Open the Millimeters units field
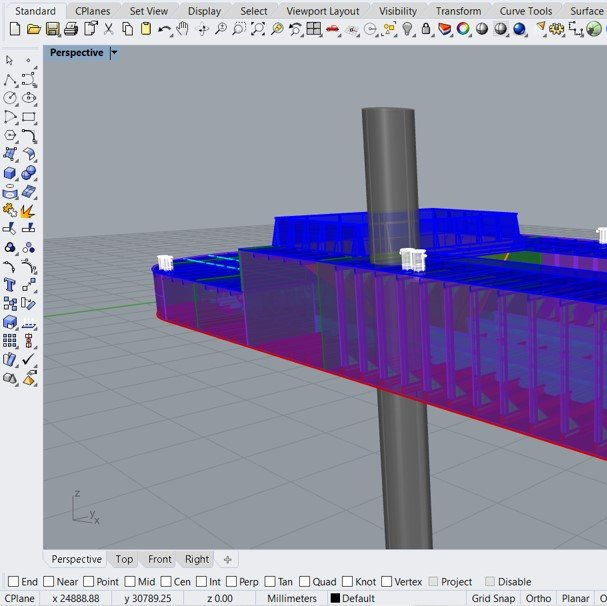The image size is (607, 606). pyautogui.click(x=293, y=598)
